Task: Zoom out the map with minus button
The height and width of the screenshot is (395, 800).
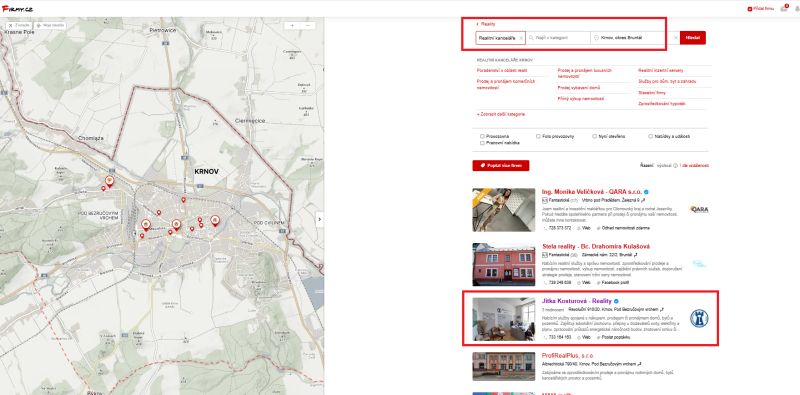Action: pos(308,25)
